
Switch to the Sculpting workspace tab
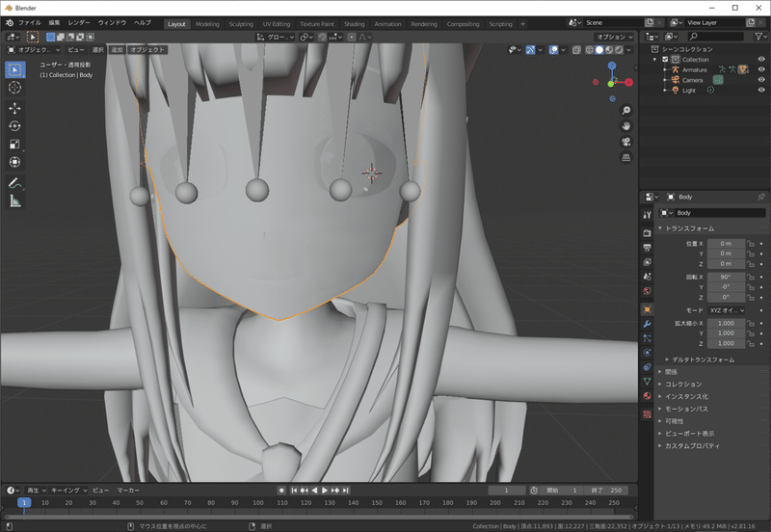(x=241, y=24)
